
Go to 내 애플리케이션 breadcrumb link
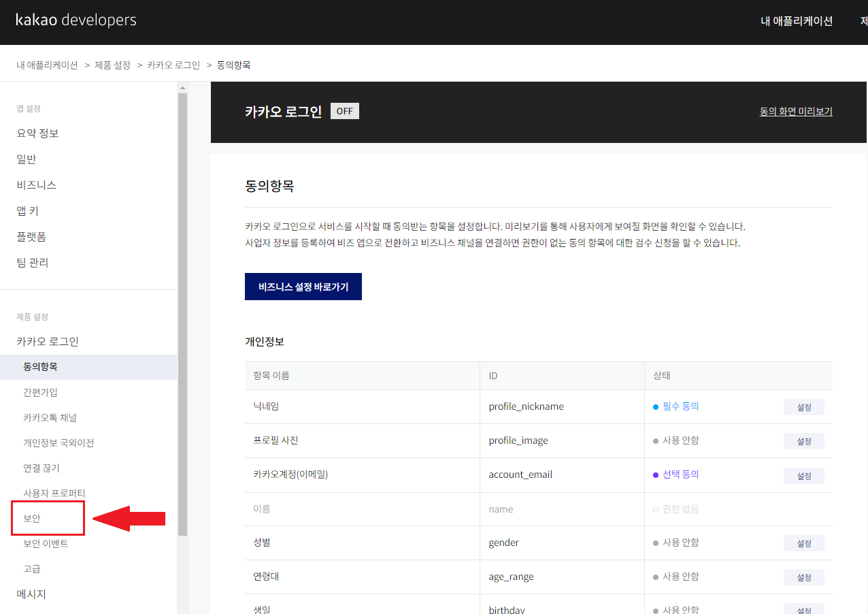(x=47, y=65)
